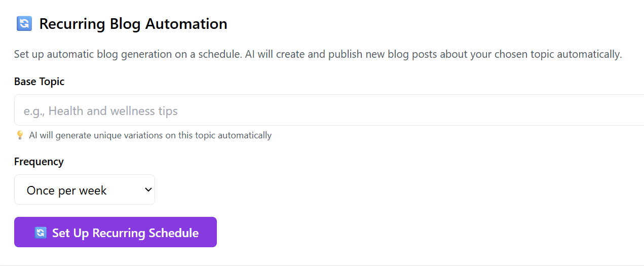Click the 'Set up automatic blog generation' sentence
This screenshot has width=644, height=266.
click(x=128, y=54)
